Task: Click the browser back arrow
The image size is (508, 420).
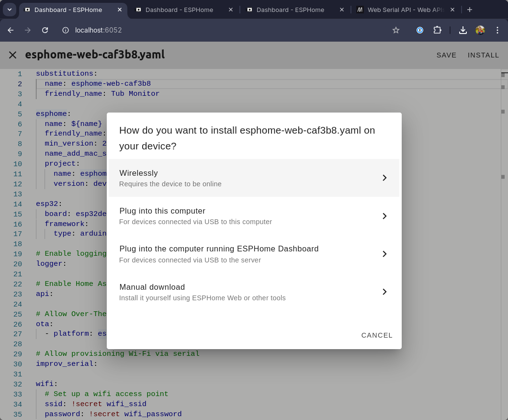Action: 11,30
